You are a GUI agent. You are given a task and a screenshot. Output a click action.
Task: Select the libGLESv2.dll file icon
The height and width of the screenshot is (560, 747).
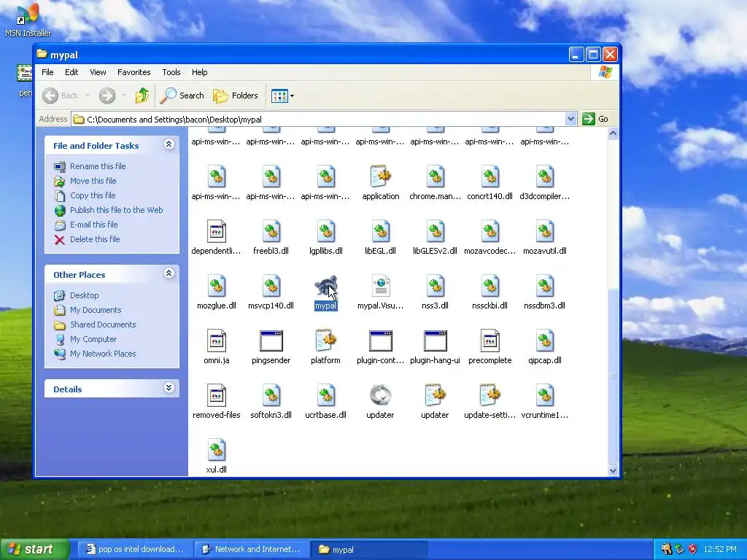435,232
